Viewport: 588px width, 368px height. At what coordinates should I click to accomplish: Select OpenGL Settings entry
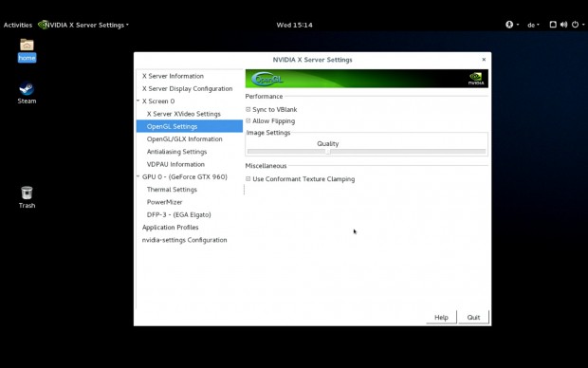(x=190, y=126)
